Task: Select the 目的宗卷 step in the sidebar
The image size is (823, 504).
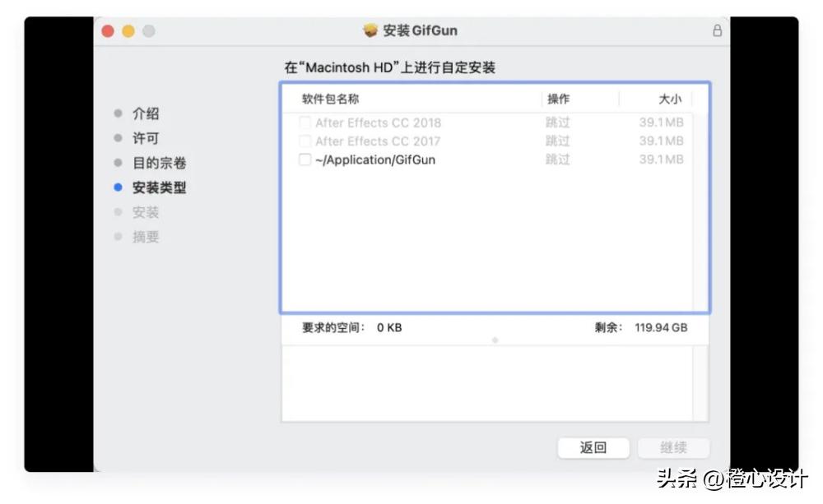Action: click(x=158, y=163)
